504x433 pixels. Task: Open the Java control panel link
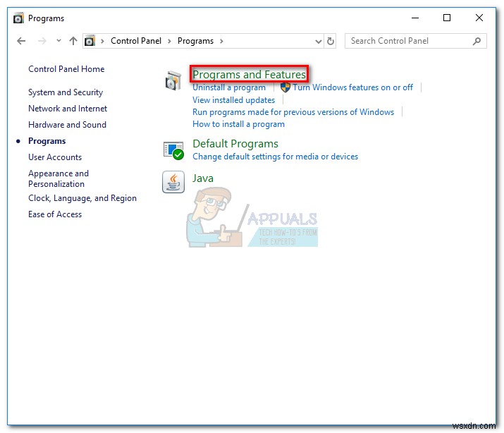203,178
